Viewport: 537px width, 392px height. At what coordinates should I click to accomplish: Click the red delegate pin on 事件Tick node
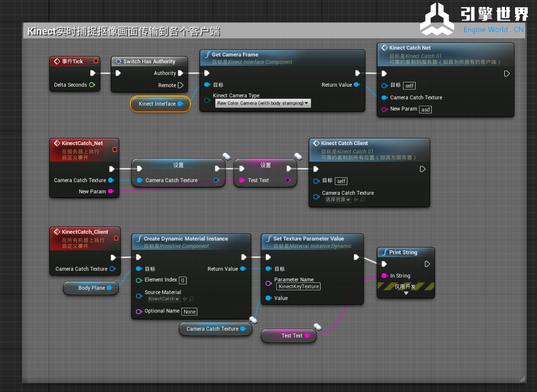96,61
